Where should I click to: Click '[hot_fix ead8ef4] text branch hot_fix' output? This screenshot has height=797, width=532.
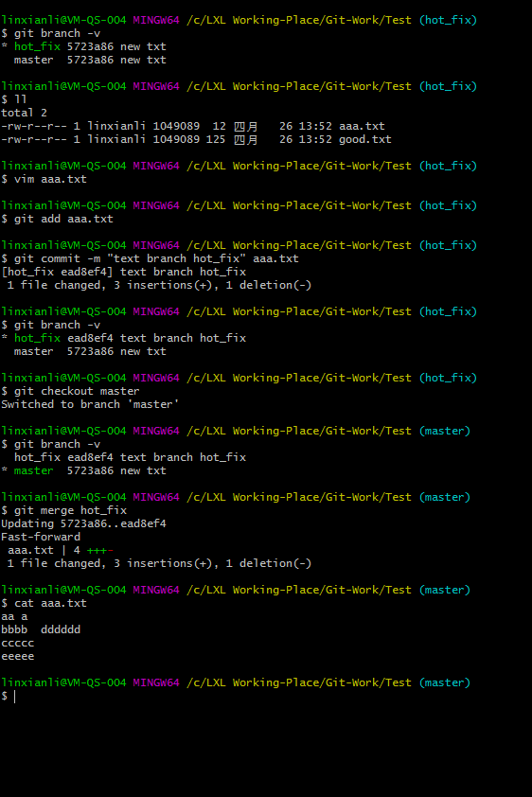(123, 272)
